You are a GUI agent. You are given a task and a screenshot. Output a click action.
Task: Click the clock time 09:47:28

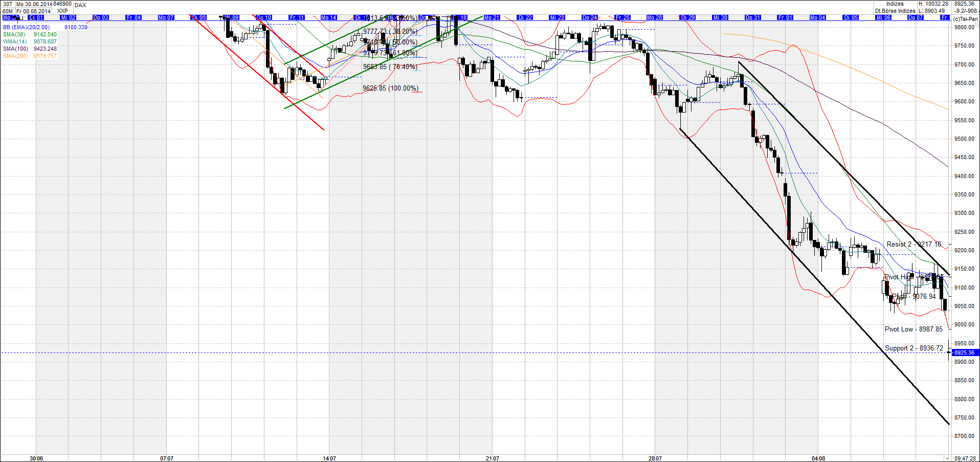[x=965, y=458]
